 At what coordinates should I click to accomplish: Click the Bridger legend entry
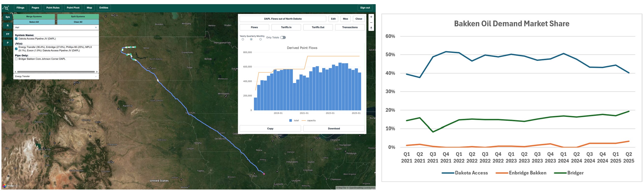569,173
